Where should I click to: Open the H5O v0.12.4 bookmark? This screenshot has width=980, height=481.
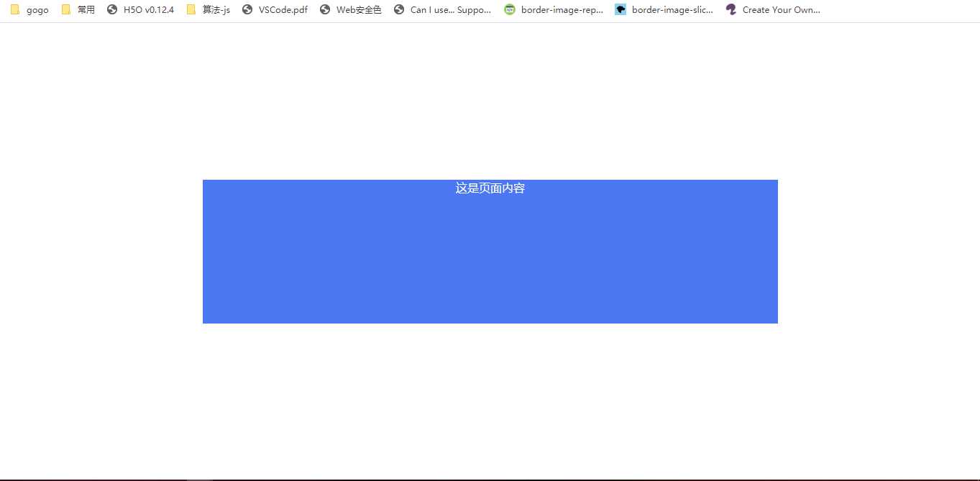[140, 10]
